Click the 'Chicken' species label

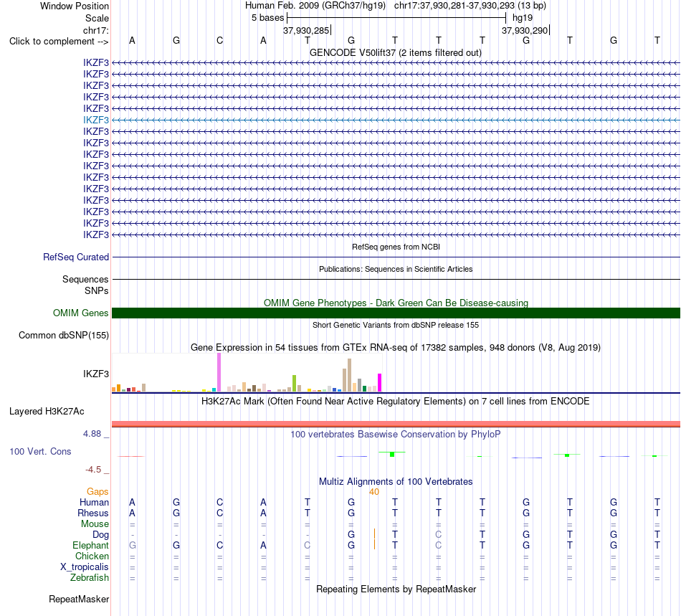click(92, 556)
